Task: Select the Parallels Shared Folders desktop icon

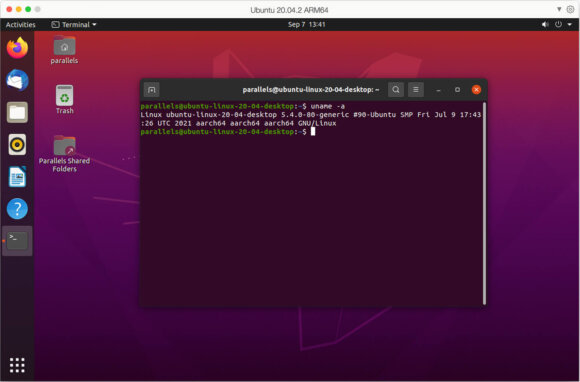Action: tap(64, 154)
